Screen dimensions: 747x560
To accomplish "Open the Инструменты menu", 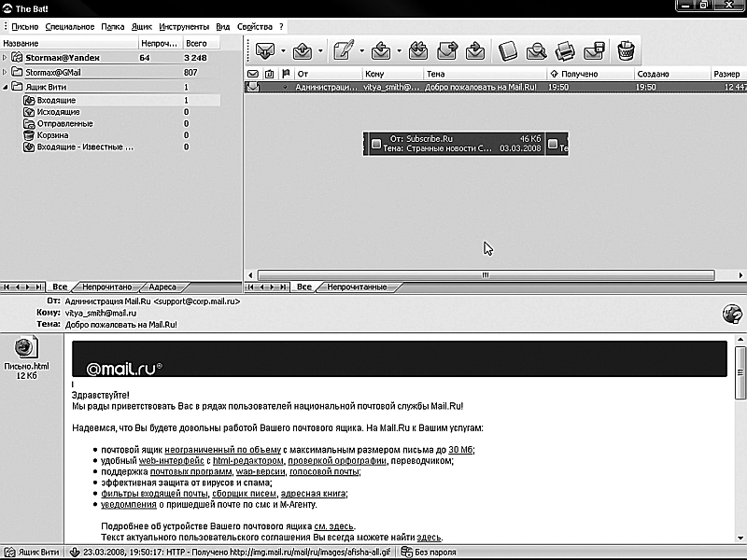I will (184, 27).
